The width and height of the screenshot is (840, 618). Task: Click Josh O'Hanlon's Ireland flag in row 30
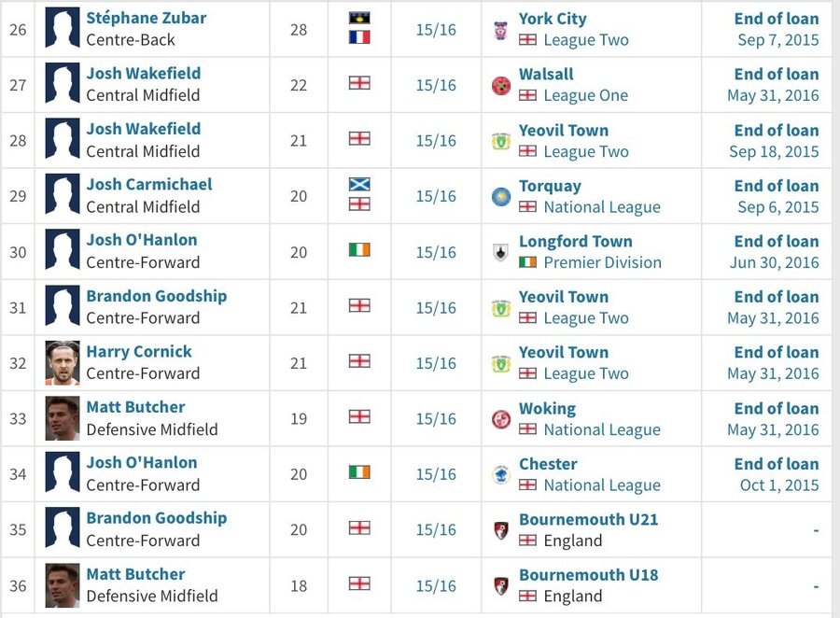point(359,250)
